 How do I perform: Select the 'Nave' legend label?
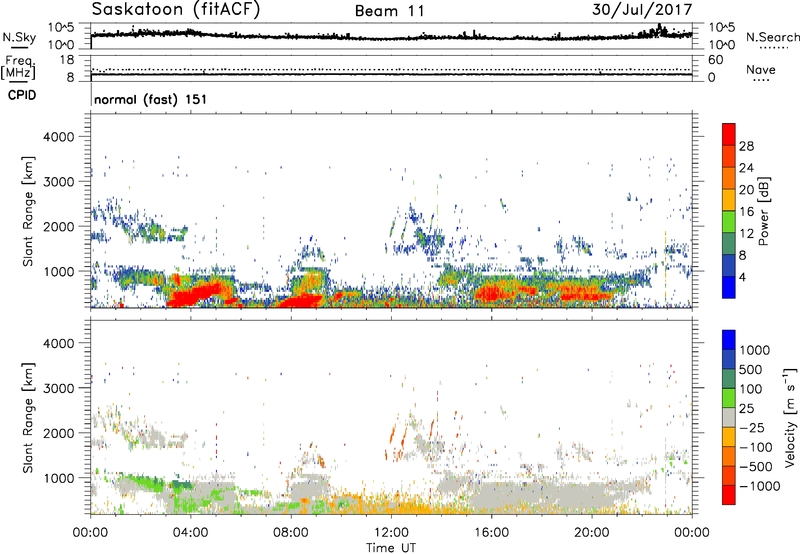[x=761, y=69]
